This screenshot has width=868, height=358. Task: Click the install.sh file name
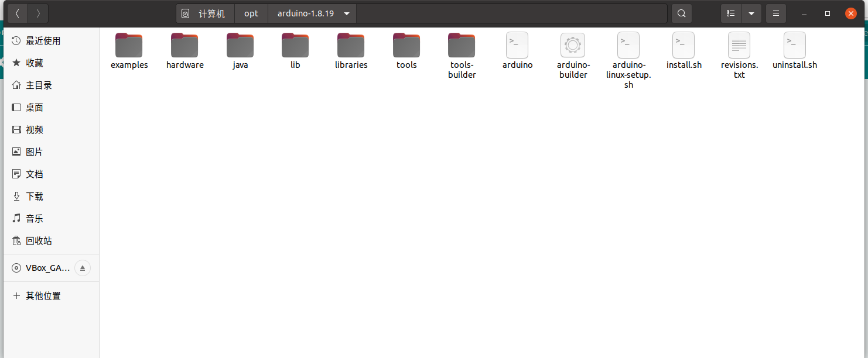click(684, 65)
